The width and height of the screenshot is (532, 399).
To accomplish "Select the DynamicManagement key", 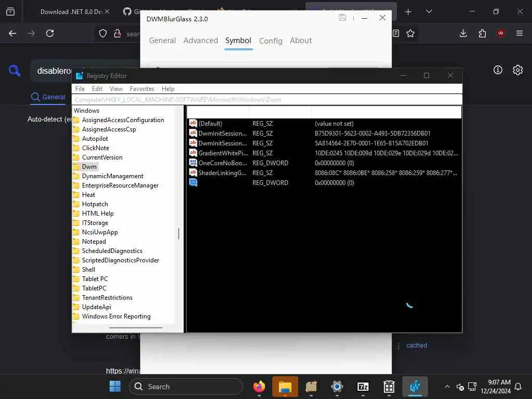I will 113,176.
